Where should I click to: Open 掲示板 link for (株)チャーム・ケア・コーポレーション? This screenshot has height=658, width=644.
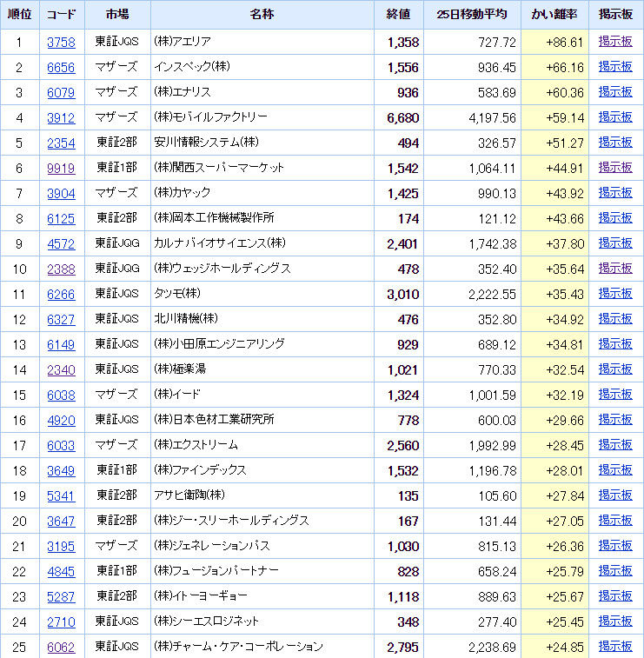615,646
